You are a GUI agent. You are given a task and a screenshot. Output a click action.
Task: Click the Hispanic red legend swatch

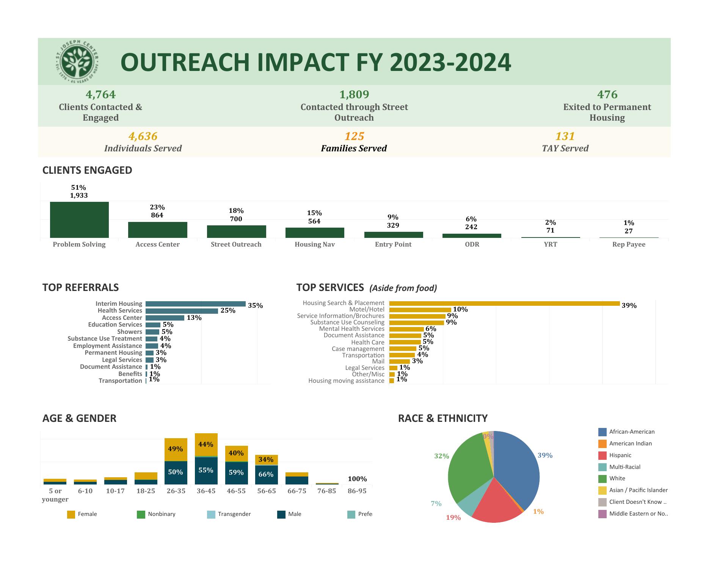coord(602,456)
